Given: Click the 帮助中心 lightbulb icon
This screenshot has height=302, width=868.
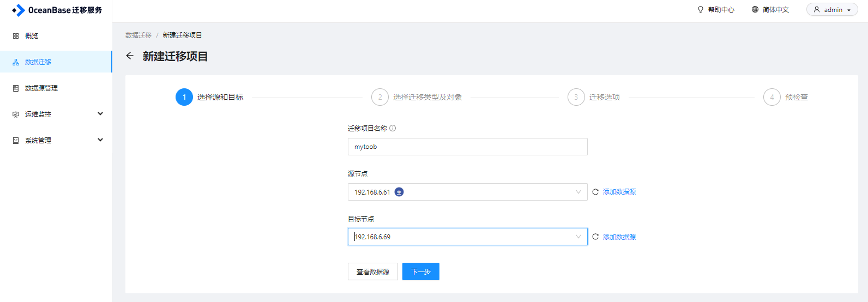Looking at the screenshot, I should coord(701,9).
